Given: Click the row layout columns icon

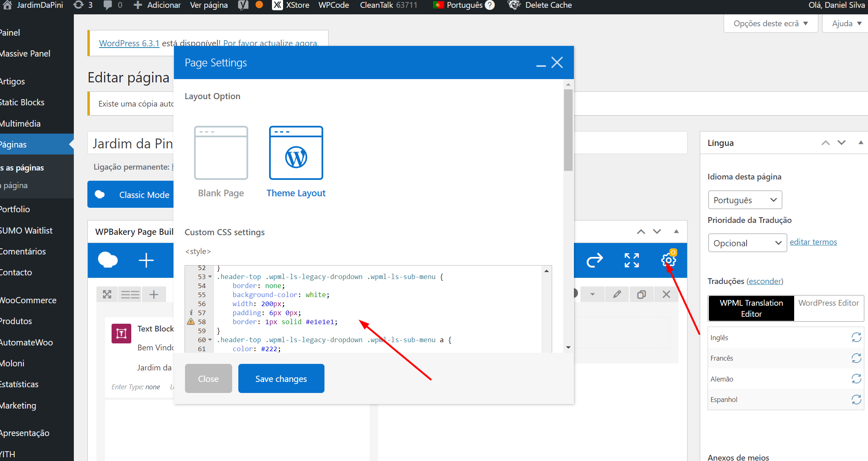Looking at the screenshot, I should [x=130, y=294].
